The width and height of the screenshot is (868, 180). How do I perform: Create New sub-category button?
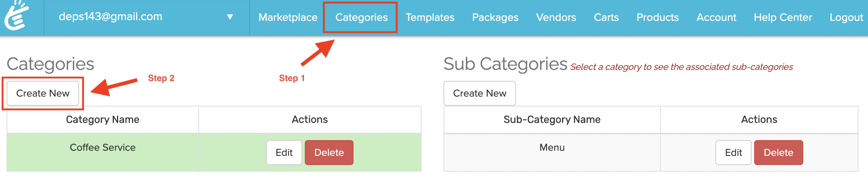coord(480,93)
